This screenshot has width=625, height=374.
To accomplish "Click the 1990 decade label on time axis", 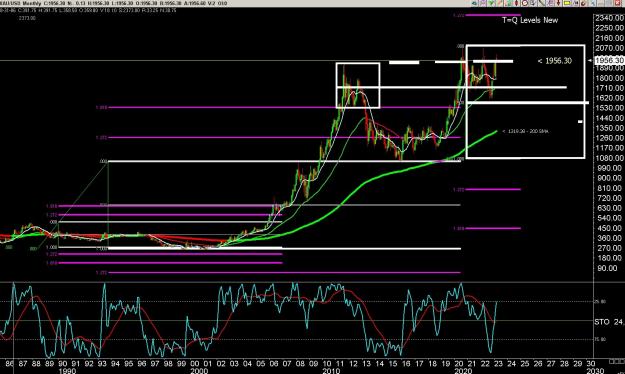I will [67, 371].
